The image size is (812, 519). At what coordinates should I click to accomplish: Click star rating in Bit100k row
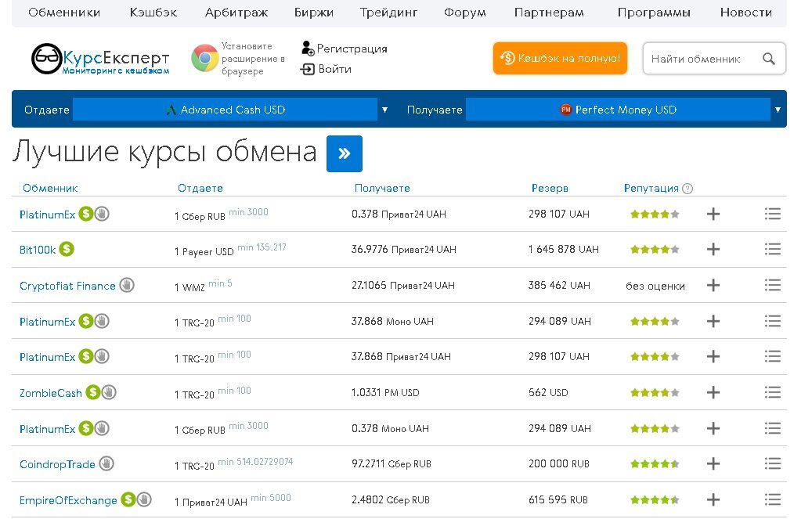(x=655, y=250)
